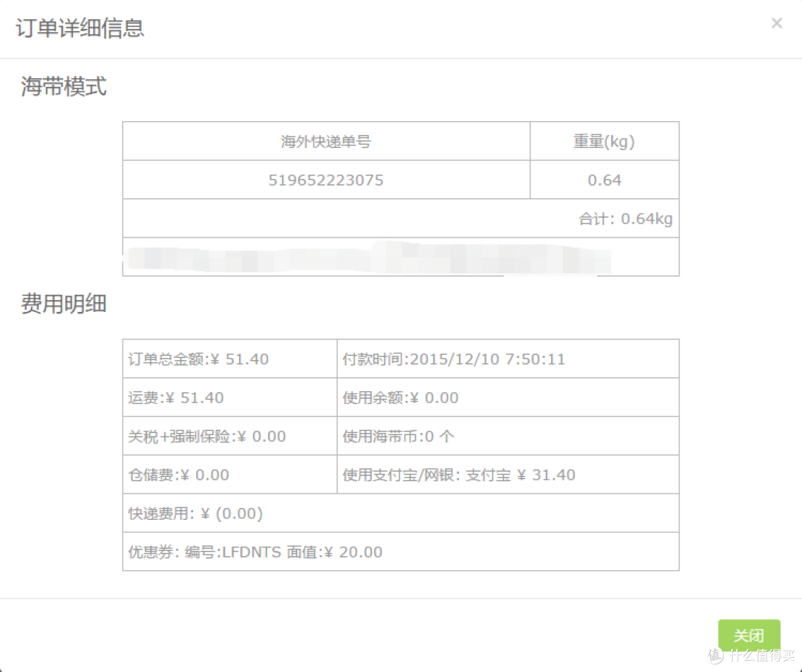Click the 使用余额 ¥ 0.00 cell

tap(508, 397)
